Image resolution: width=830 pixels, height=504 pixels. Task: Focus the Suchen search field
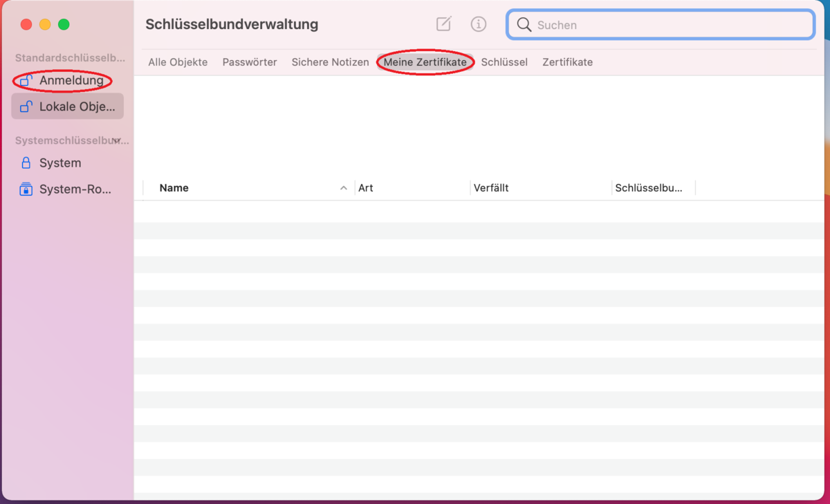tap(661, 25)
